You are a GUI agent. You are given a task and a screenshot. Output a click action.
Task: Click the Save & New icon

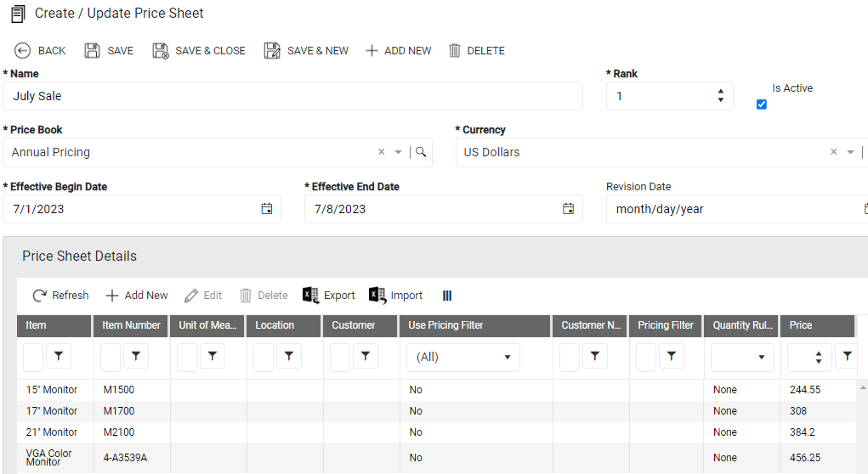coord(272,51)
